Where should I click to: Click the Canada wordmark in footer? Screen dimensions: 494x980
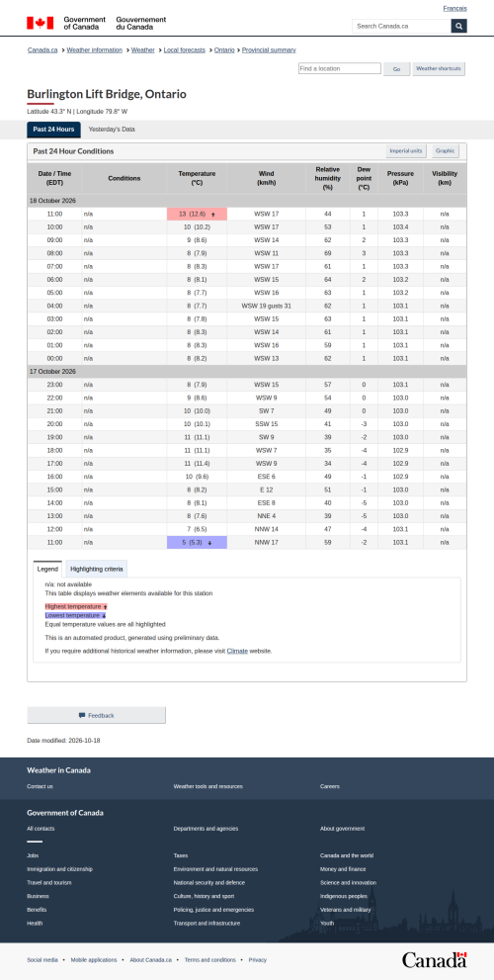(434, 959)
